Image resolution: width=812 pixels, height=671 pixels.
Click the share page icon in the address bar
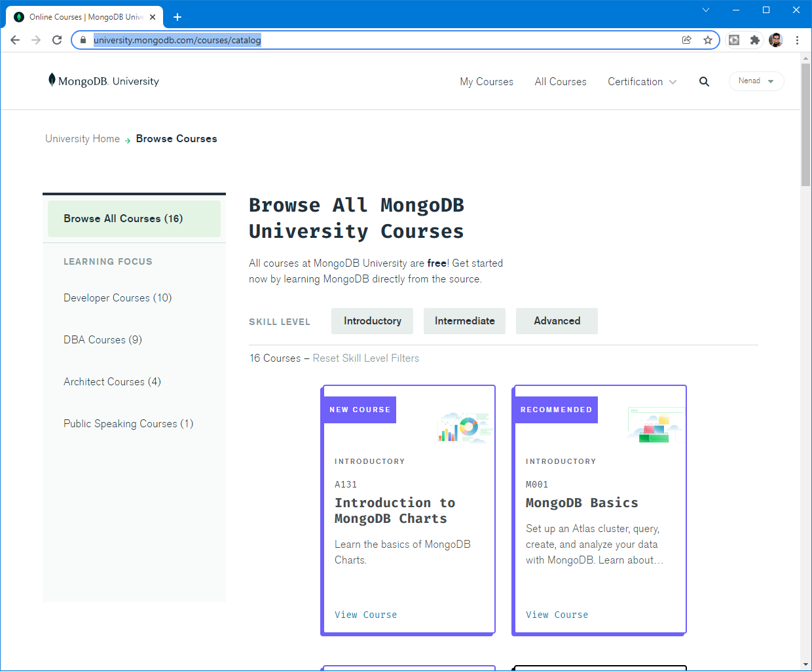click(x=687, y=40)
